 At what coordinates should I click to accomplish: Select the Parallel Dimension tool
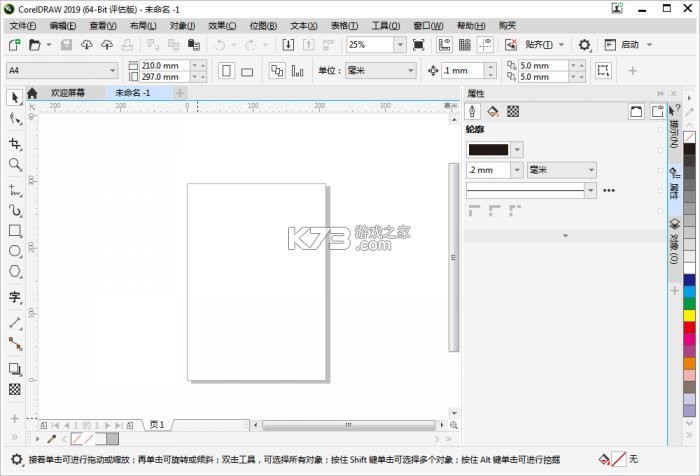click(x=15, y=322)
